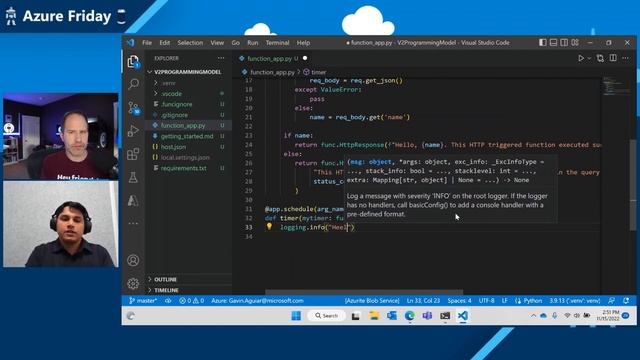Click the master branch status item

tap(143, 301)
